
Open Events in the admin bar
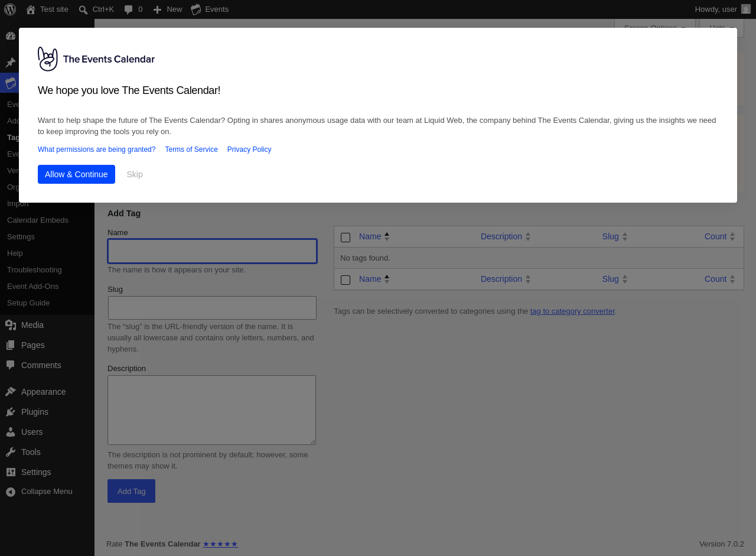click(x=210, y=9)
